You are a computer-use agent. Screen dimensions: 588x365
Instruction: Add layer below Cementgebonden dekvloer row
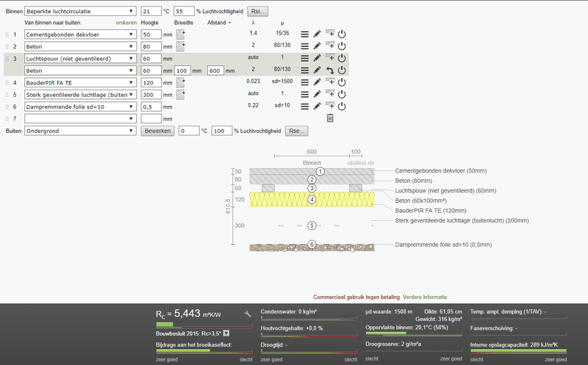pos(330,33)
